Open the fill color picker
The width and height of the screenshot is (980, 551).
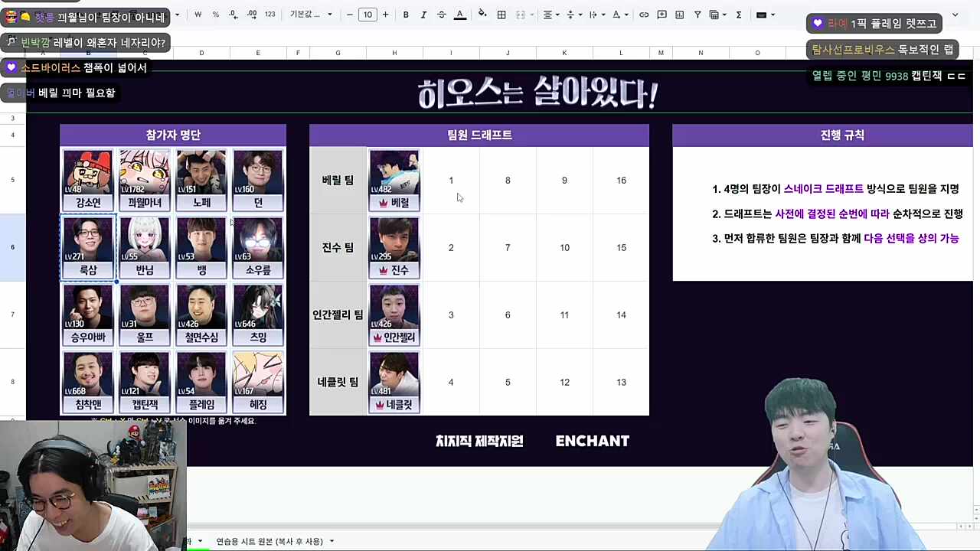click(x=482, y=15)
